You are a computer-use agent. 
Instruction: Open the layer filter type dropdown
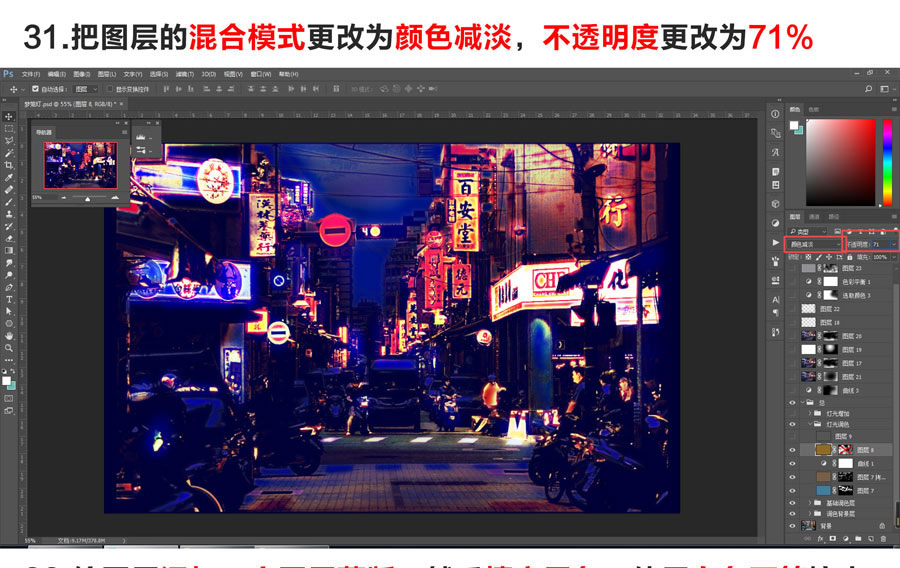pos(808,231)
